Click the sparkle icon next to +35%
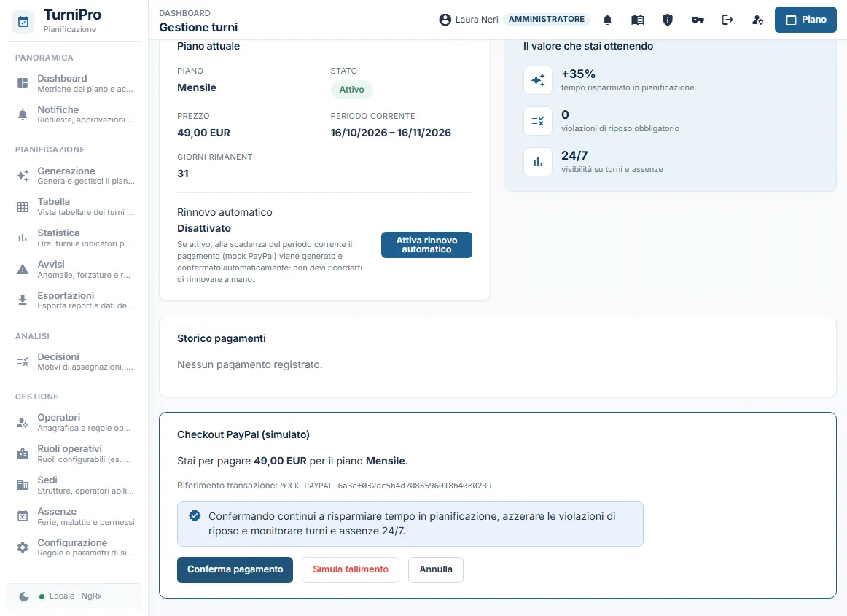The height and width of the screenshot is (616, 847). 538,80
